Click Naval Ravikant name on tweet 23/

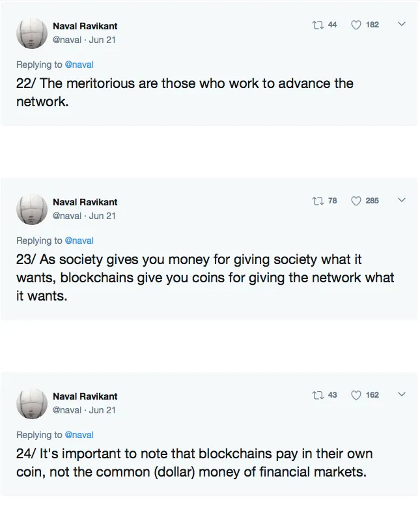coord(85,202)
